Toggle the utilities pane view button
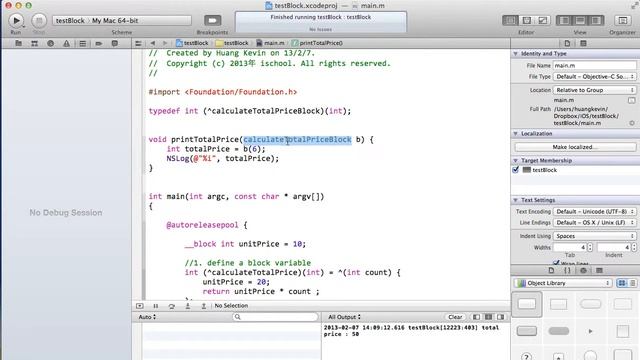 596,20
